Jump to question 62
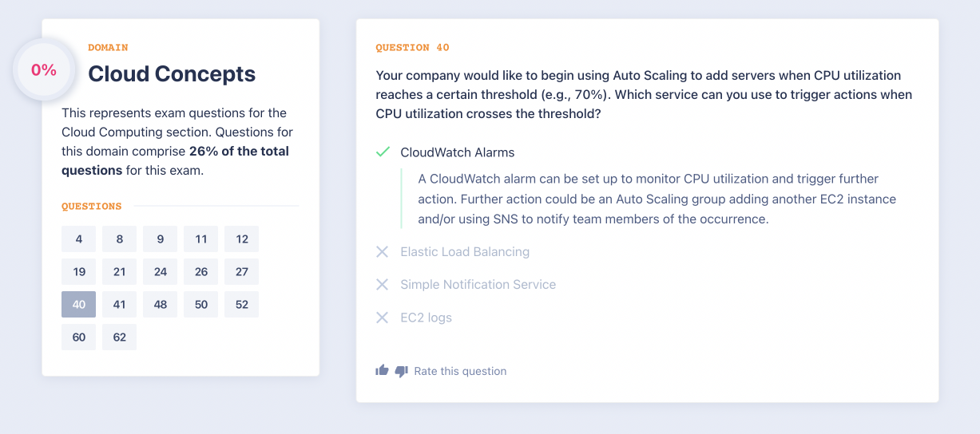This screenshot has height=434, width=980. pos(120,337)
